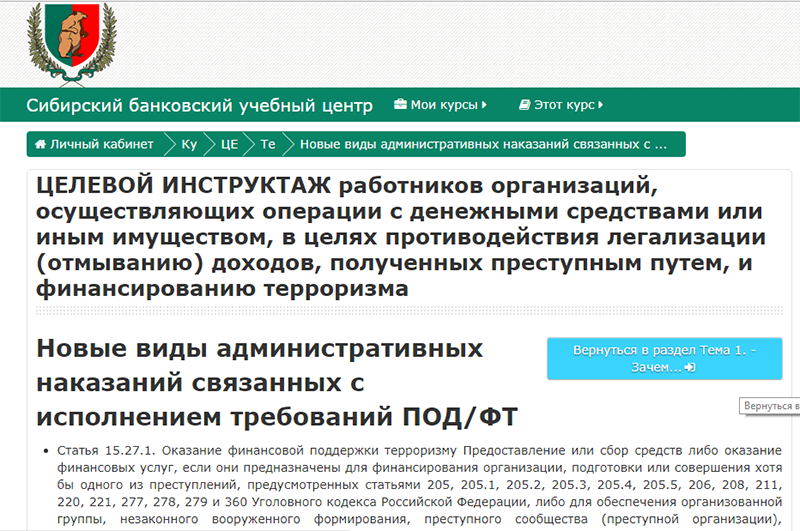The image size is (800, 531).
Task: Click heading Новые виды административных наказаний
Action: click(277, 383)
